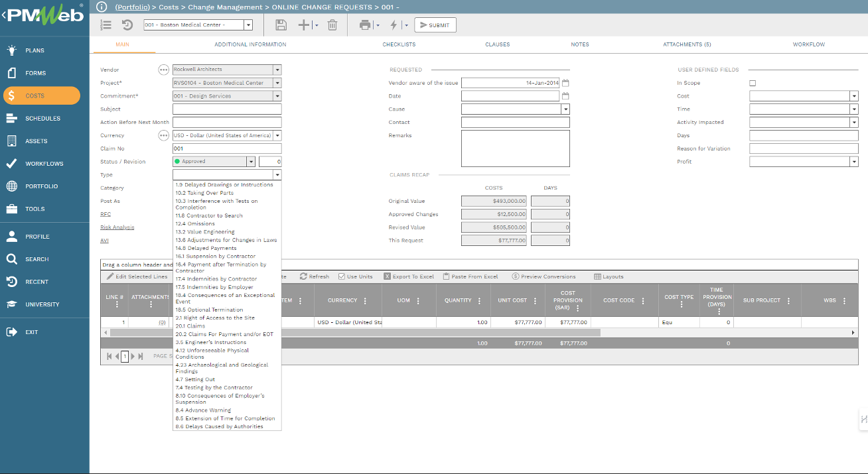This screenshot has height=474, width=868.
Task: Toggle Use Units checkbox in grid toolbar
Action: tap(342, 276)
